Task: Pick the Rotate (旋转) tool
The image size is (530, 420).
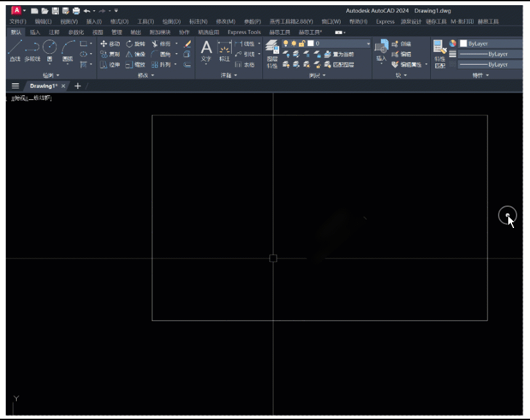Action: [x=135, y=44]
